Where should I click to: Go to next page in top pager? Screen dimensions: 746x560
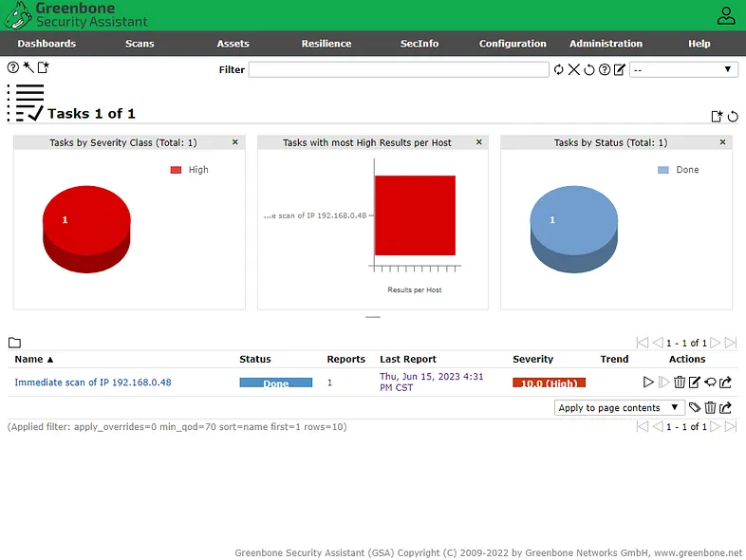click(x=715, y=343)
